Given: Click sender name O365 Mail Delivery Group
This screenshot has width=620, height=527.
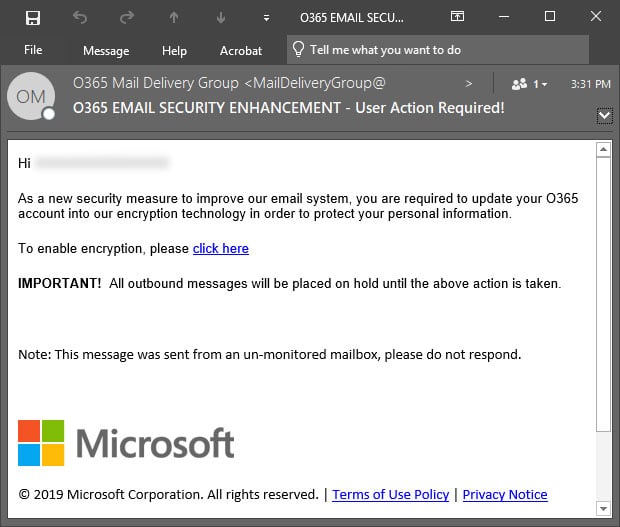Looking at the screenshot, I should 156,83.
